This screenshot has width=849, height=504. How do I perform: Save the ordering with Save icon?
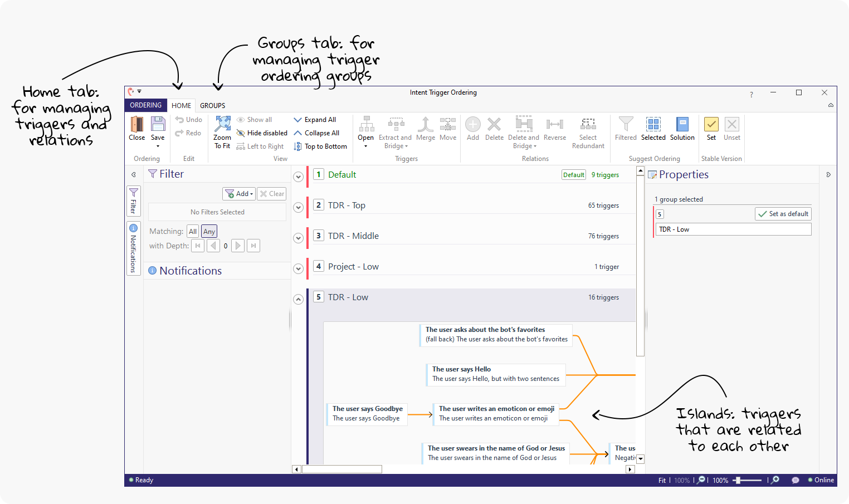click(x=158, y=124)
